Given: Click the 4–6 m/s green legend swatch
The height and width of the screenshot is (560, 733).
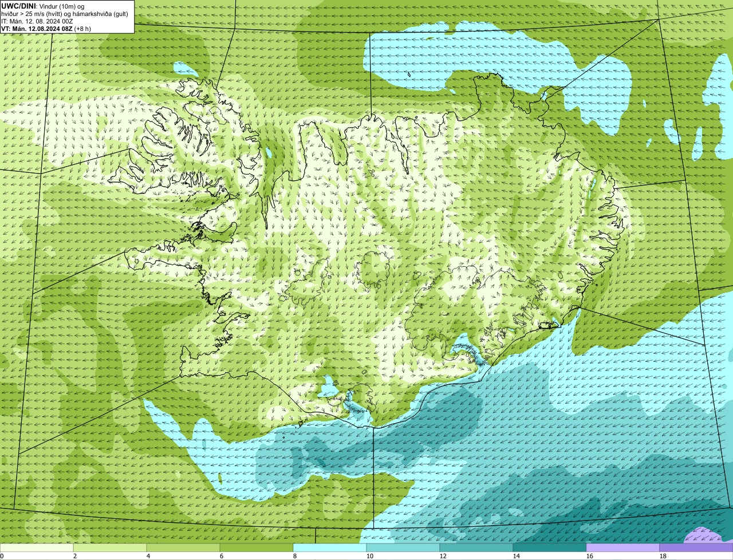Looking at the screenshot, I should [x=183, y=547].
